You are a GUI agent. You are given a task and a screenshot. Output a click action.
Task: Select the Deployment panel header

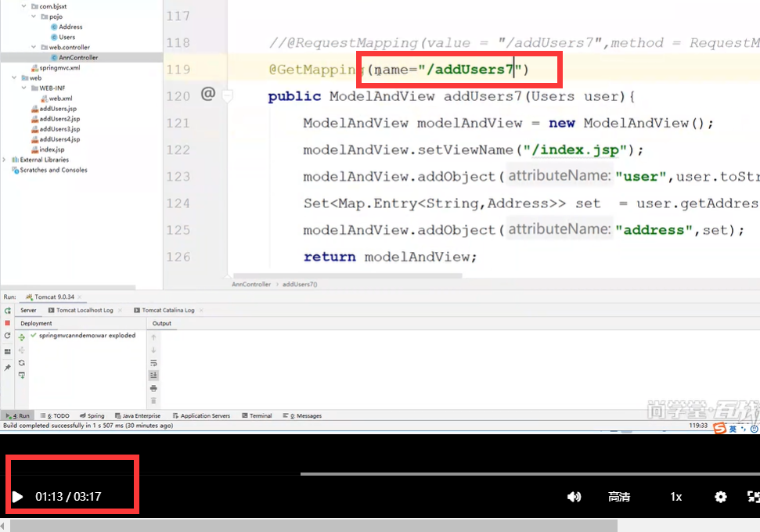[x=36, y=323]
